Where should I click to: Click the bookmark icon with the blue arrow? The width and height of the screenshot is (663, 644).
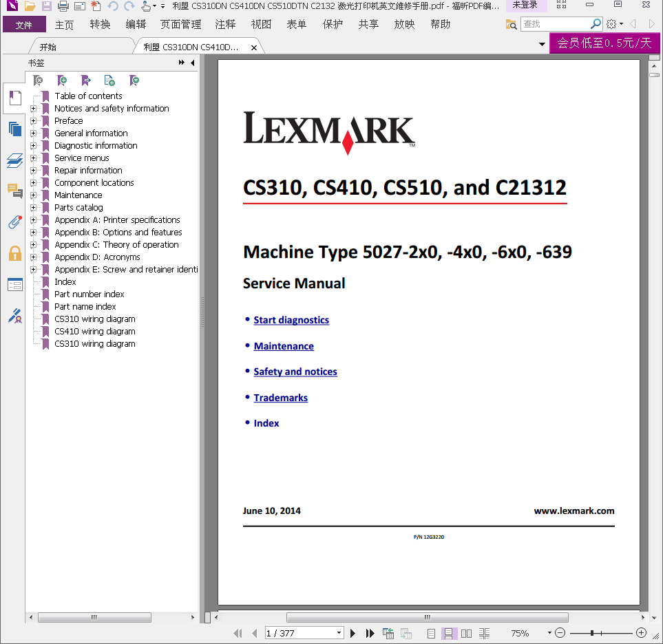86,80
